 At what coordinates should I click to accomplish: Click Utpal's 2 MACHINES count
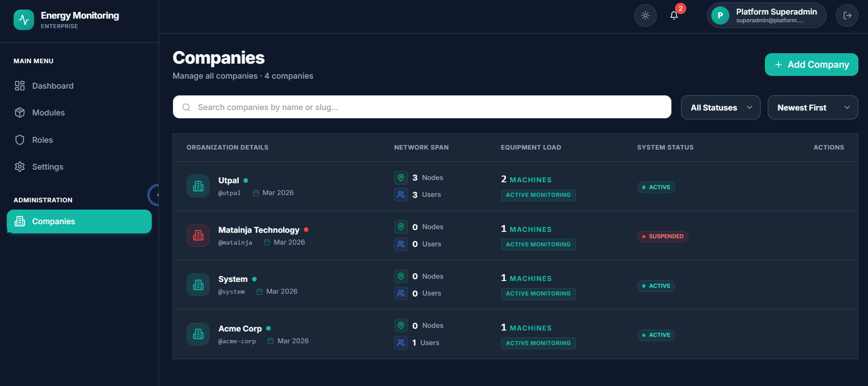(x=526, y=180)
